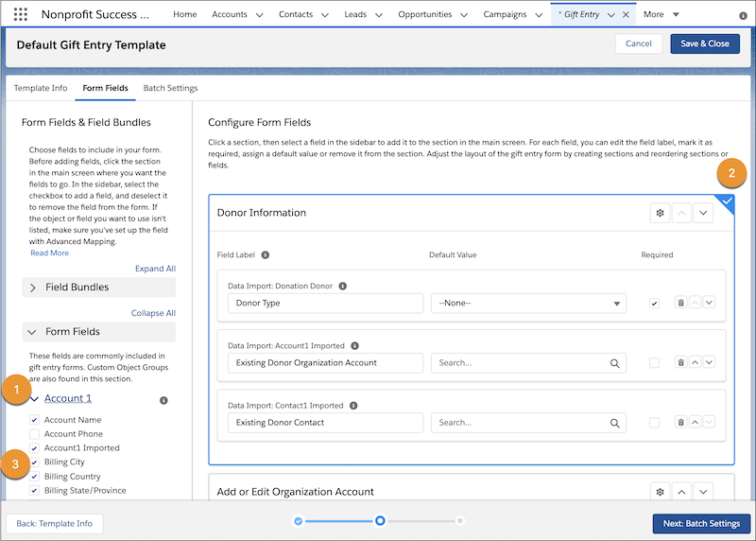This screenshot has height=541, width=756.
Task: Delete Existing Donor Organization Account field
Action: pyautogui.click(x=680, y=362)
